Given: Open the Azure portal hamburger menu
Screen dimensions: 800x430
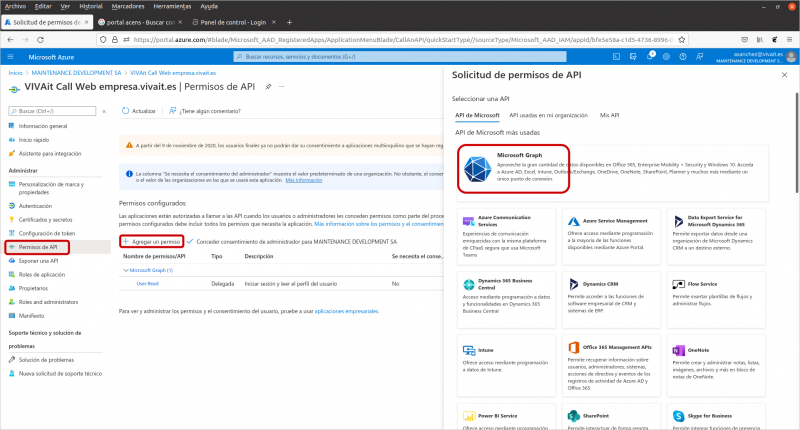Looking at the screenshot, I should click(10, 57).
